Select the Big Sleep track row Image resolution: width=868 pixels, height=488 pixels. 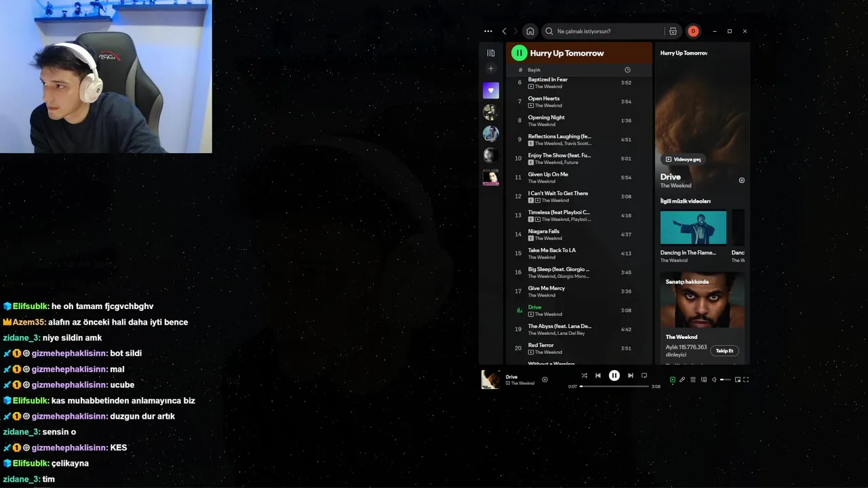579,272
